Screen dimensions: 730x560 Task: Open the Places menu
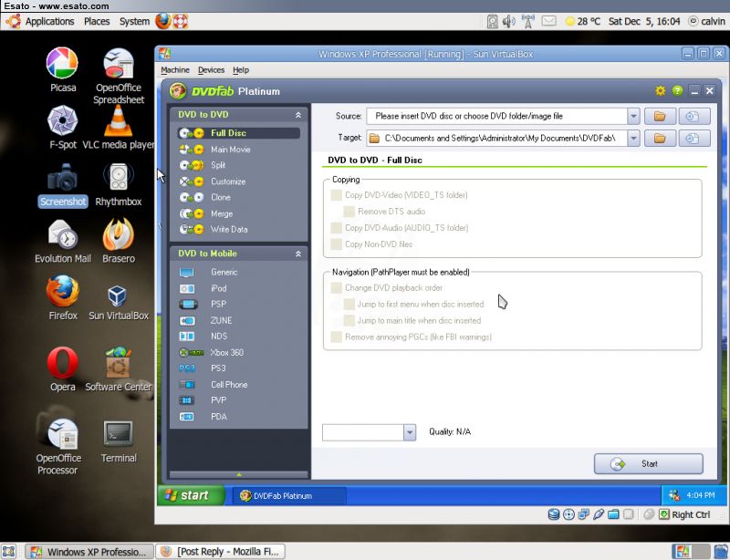97,21
